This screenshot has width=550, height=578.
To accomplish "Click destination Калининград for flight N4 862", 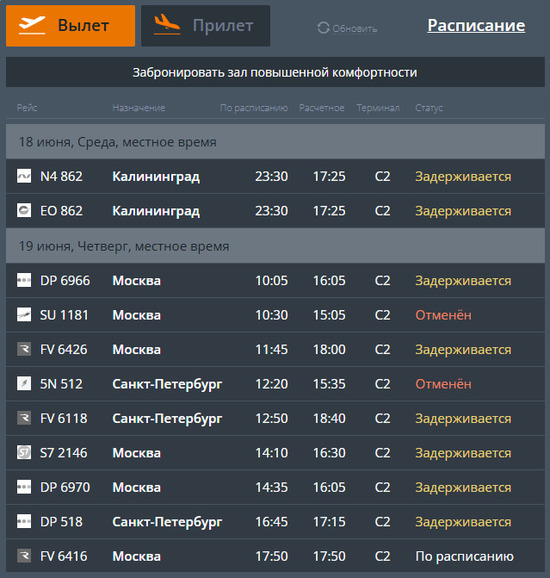I will (156, 177).
